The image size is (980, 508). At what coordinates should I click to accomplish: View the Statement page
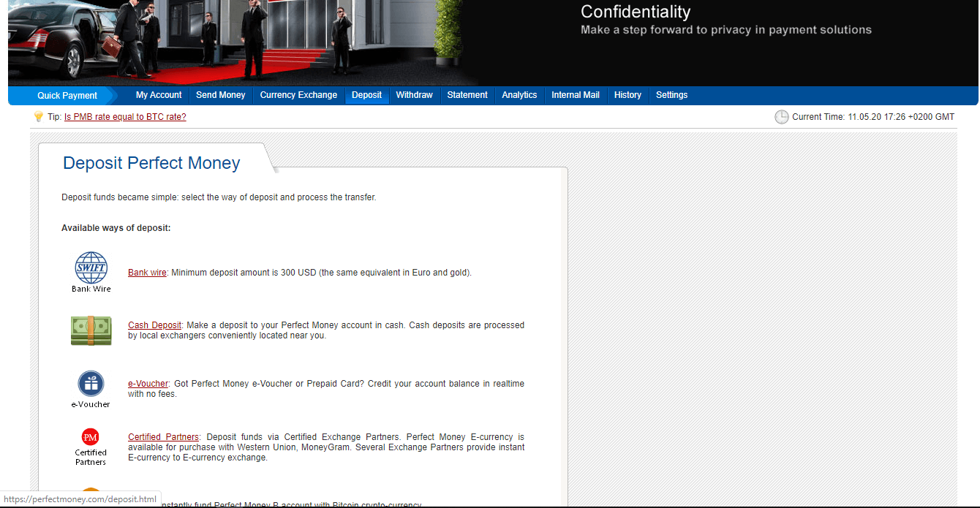point(467,95)
